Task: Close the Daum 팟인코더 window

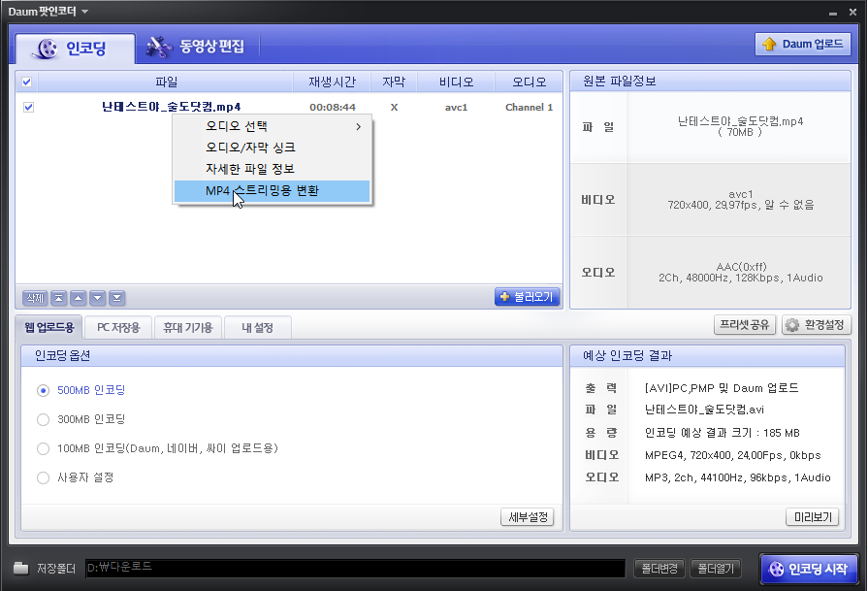Action: pos(853,12)
